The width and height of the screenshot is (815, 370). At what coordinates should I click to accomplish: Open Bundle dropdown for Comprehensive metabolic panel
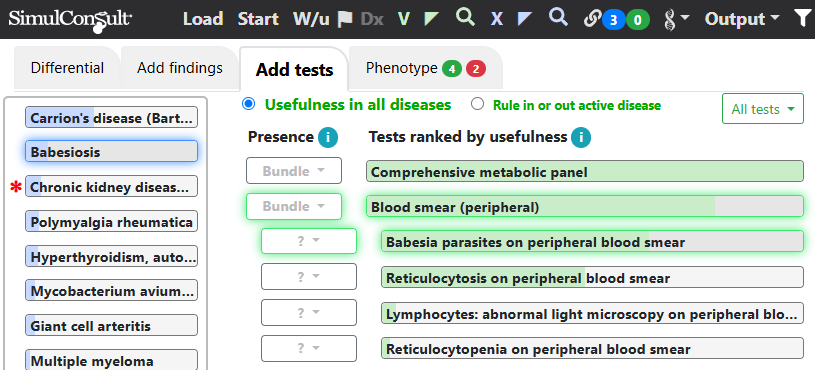pos(294,171)
